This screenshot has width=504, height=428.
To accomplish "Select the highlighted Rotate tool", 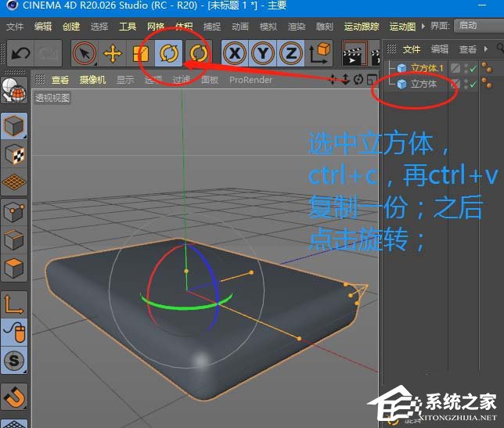I will tap(169, 53).
